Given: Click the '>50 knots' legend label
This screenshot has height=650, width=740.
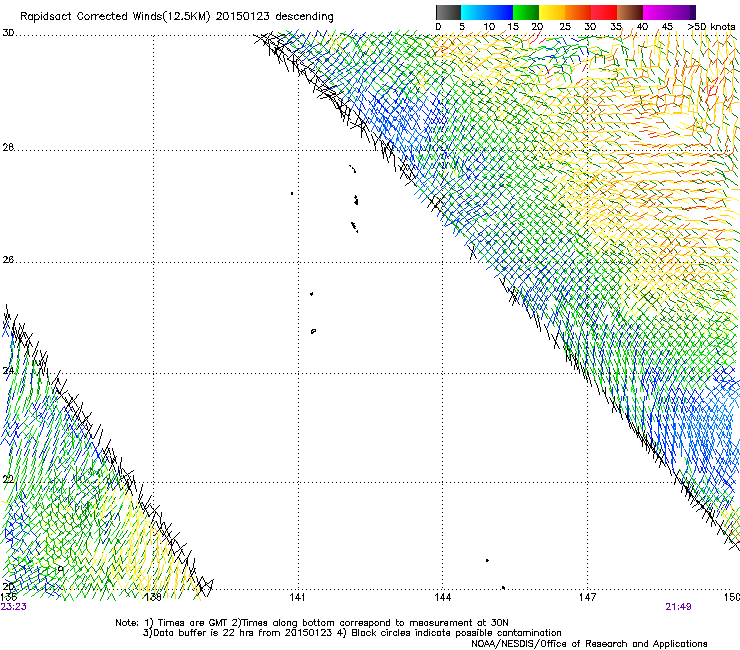Looking at the screenshot, I should click(711, 27).
